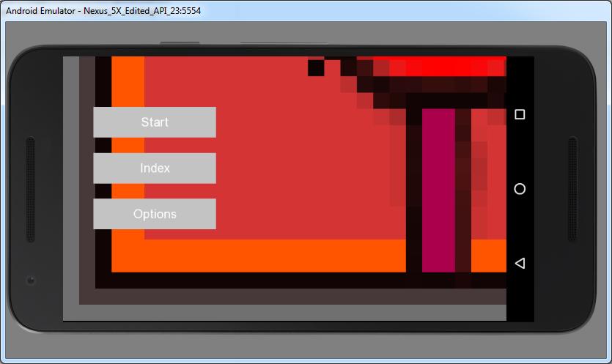Open Recents with the square icon
This screenshot has height=364, width=612.
click(x=520, y=115)
